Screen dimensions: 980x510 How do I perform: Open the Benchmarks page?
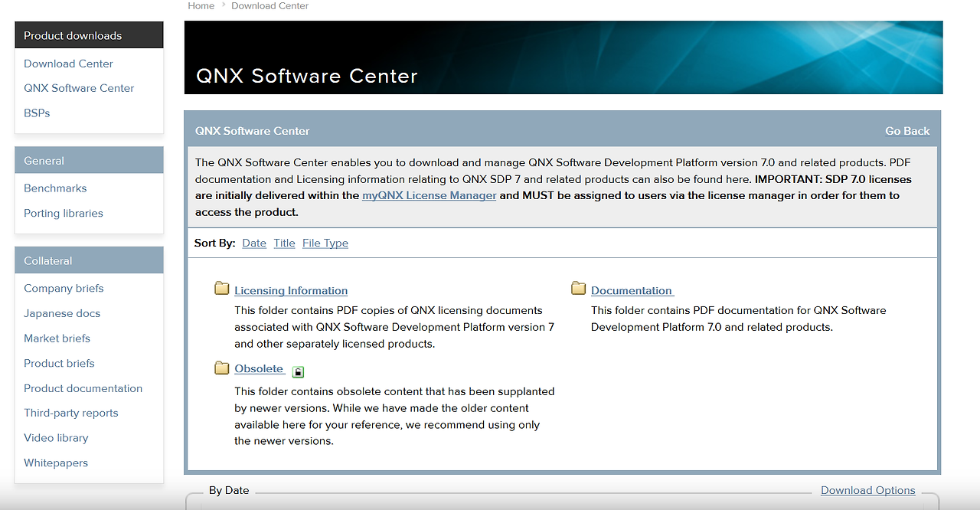point(55,188)
